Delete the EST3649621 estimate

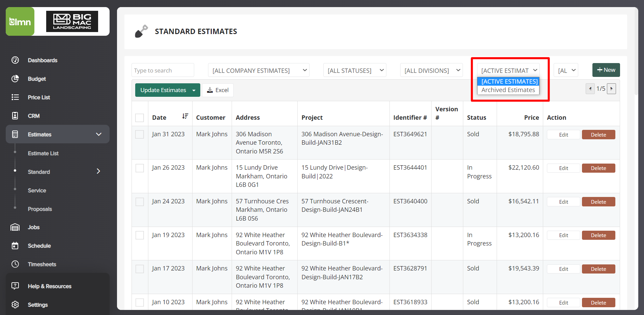[598, 135]
